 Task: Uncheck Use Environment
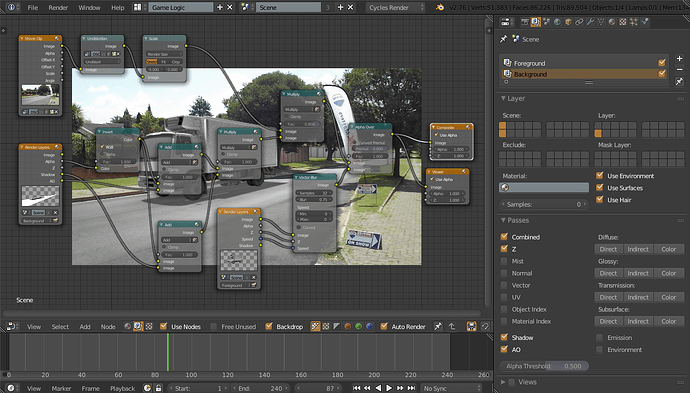[599, 176]
